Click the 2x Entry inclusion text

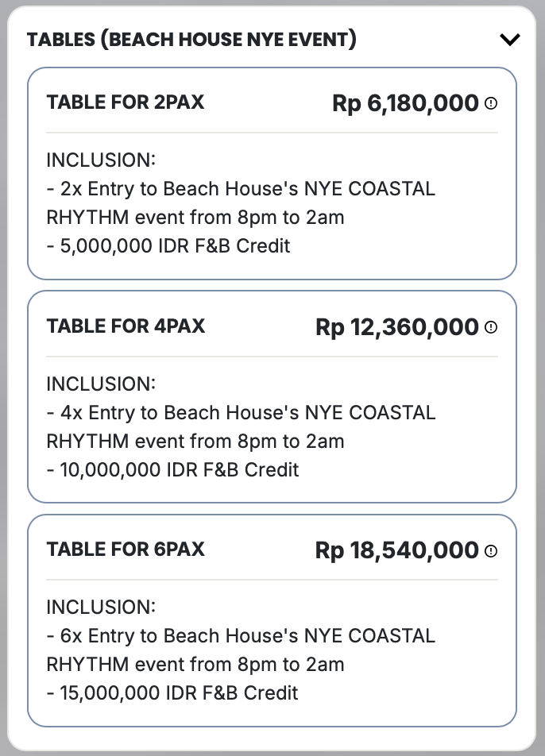(x=241, y=189)
